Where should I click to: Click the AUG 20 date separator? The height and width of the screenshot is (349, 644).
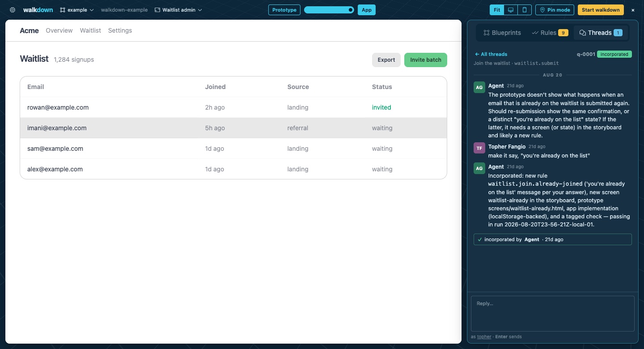point(553,75)
